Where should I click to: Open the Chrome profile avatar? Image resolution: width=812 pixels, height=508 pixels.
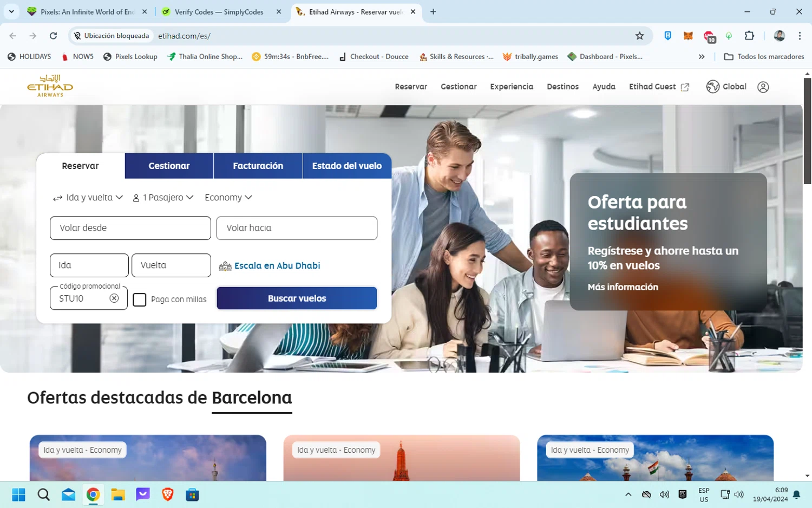(x=780, y=36)
